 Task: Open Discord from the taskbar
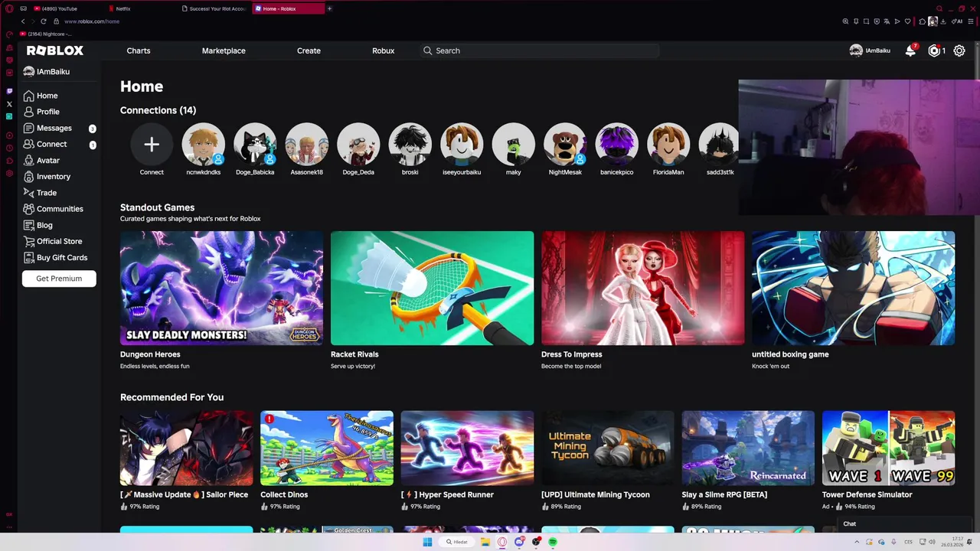point(519,542)
